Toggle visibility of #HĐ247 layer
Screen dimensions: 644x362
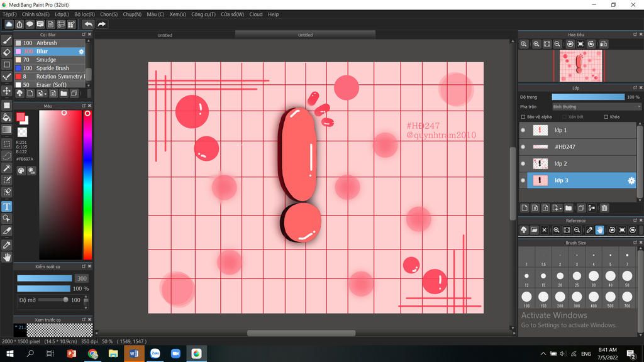point(523,147)
